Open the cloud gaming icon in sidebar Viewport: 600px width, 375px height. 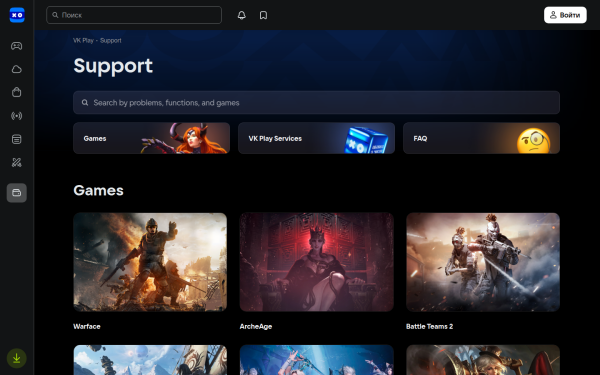[x=16, y=69]
